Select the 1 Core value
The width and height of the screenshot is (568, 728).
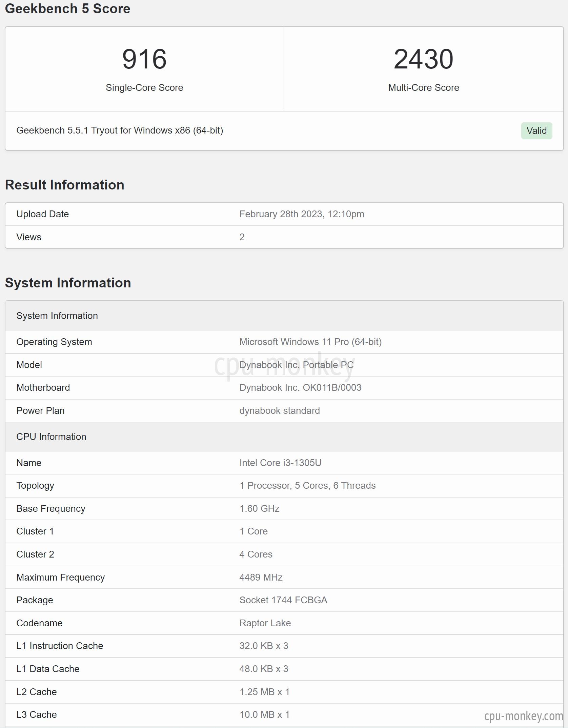click(253, 531)
